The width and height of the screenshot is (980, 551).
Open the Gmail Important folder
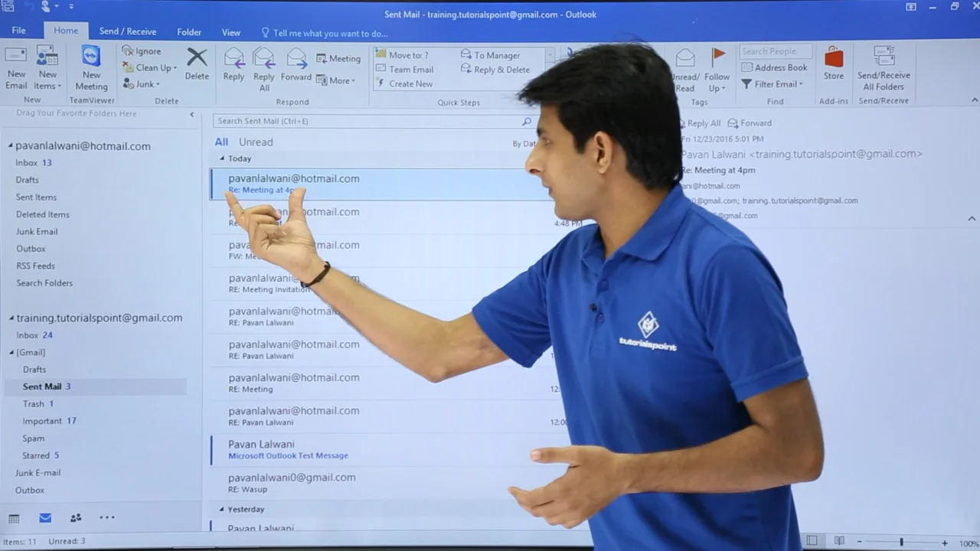[x=50, y=421]
